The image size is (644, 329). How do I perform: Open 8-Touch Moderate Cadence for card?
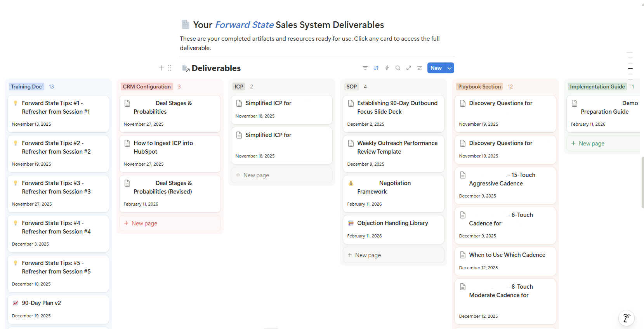point(505,301)
